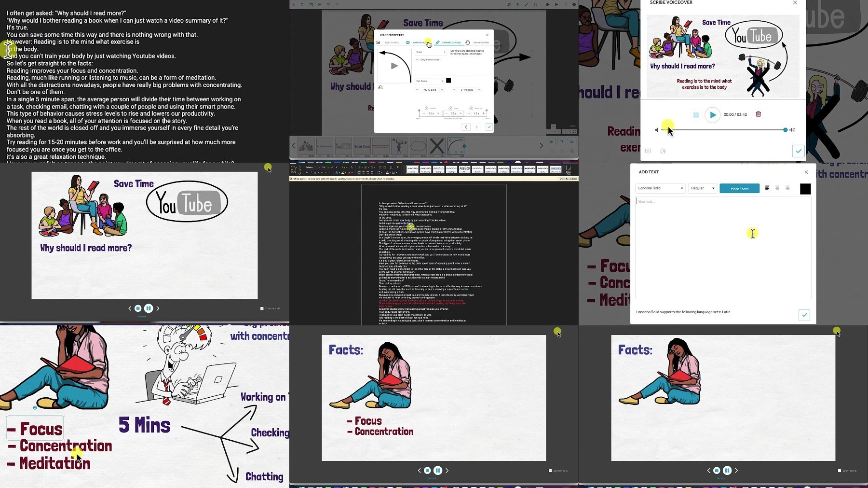Click play-from-start icon in VideoScribe toolbar

pos(548,4)
